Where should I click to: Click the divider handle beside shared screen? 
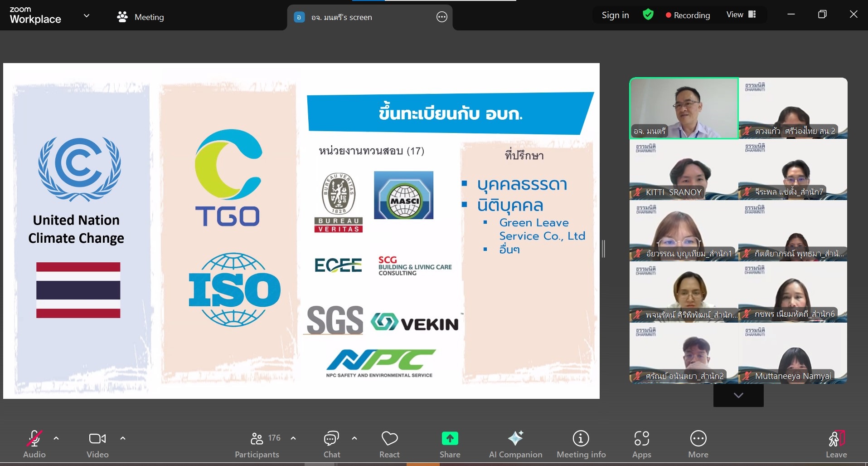(x=603, y=249)
